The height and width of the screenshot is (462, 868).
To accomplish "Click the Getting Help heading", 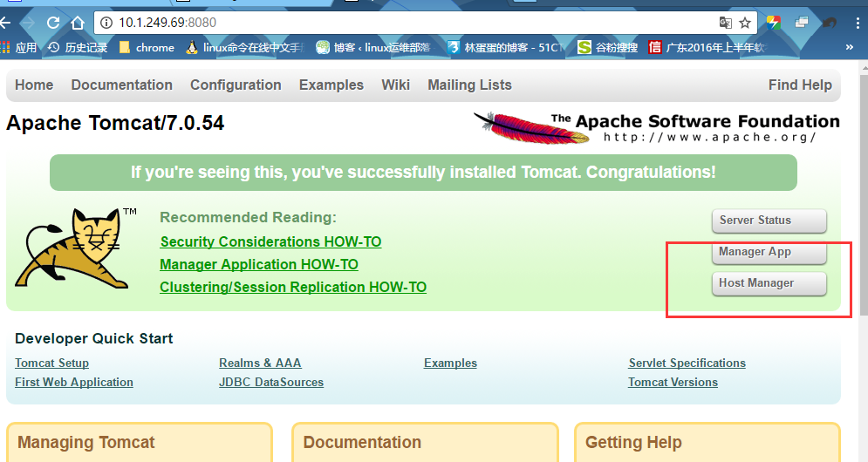I will (x=633, y=443).
